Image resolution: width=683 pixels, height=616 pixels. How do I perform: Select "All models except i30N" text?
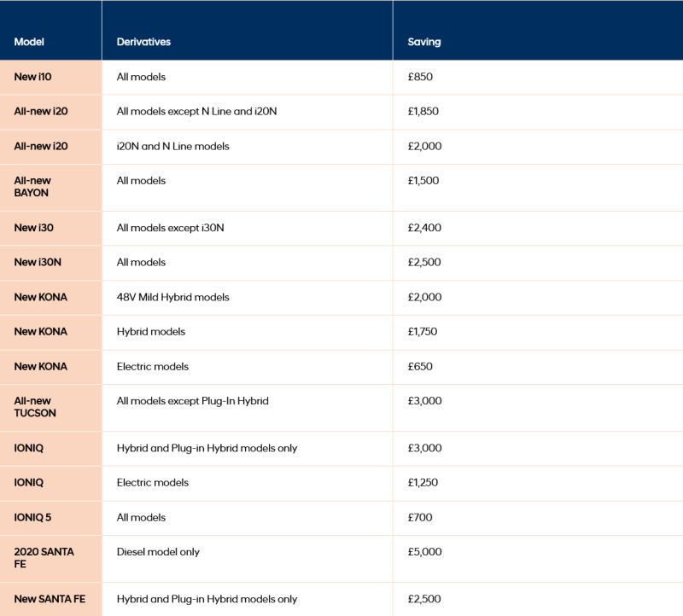click(x=170, y=228)
